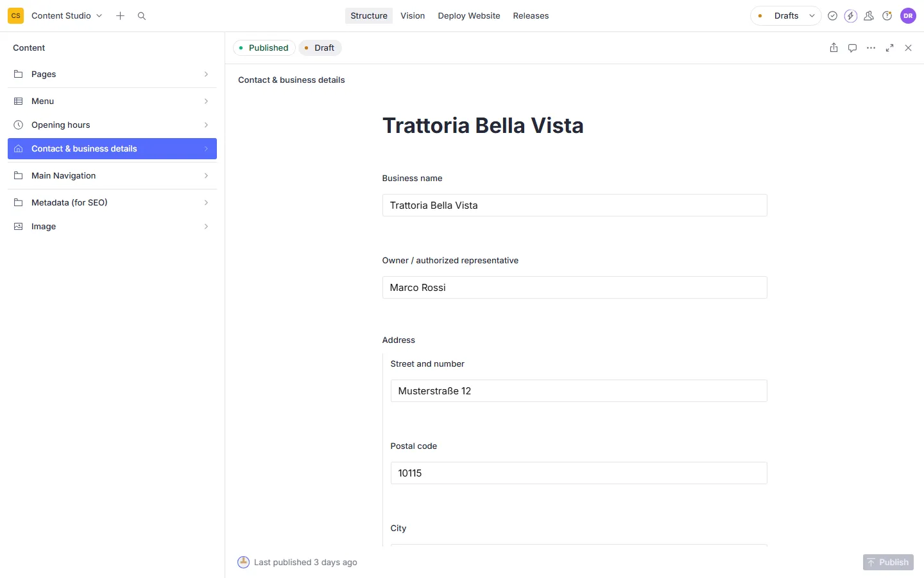Click the Last published 3 days ago status
Viewport: 924px width, 578px height.
pos(297,562)
